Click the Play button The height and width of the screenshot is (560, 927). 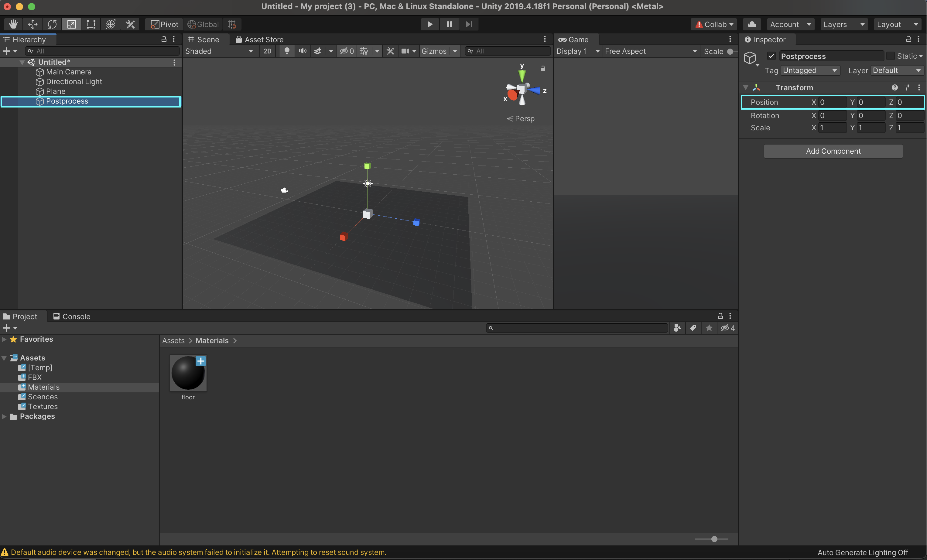click(429, 24)
